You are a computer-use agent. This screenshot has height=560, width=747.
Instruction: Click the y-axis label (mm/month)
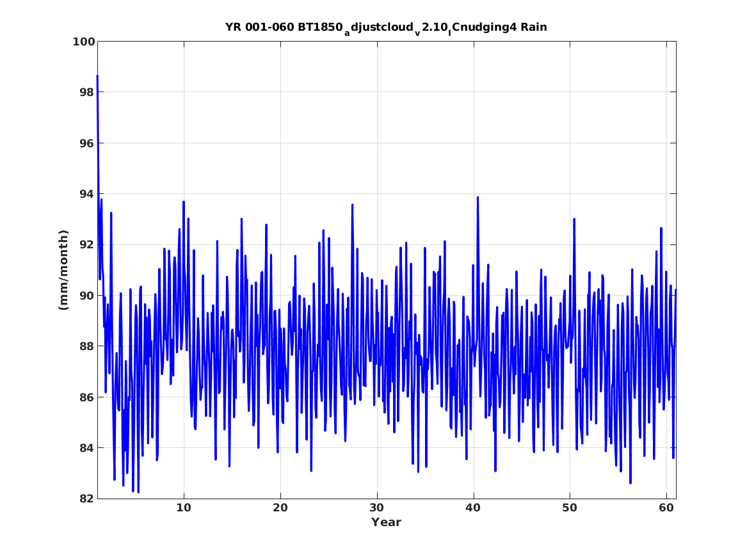pyautogui.click(x=63, y=270)
